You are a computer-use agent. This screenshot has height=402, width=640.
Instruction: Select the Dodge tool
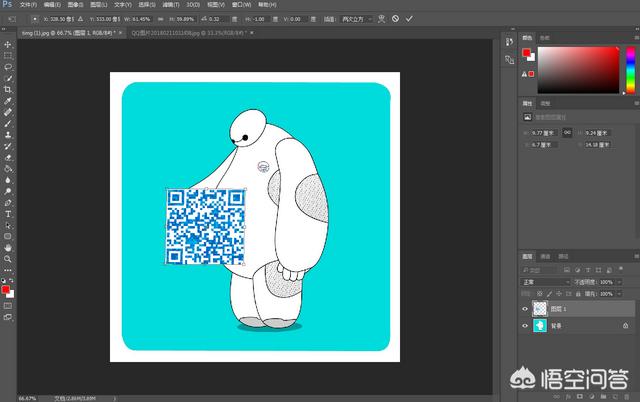(8, 191)
